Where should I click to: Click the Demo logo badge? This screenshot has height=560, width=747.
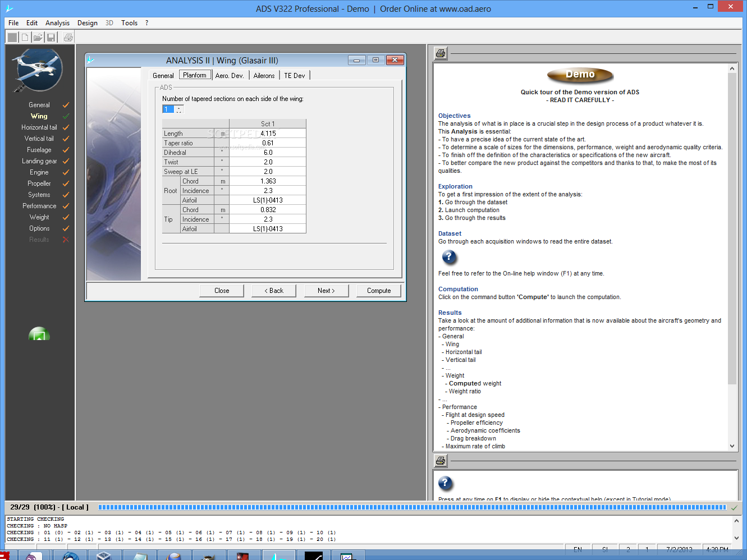pos(580,75)
